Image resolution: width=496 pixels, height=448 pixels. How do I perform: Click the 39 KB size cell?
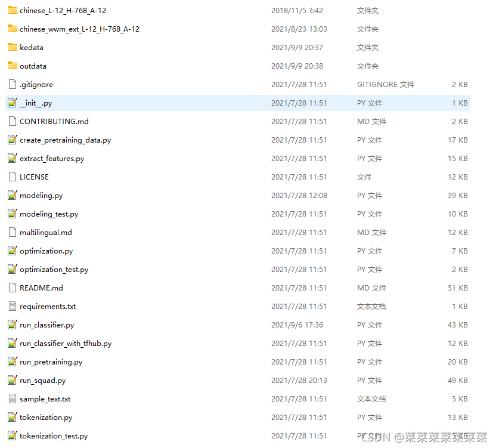click(x=458, y=195)
